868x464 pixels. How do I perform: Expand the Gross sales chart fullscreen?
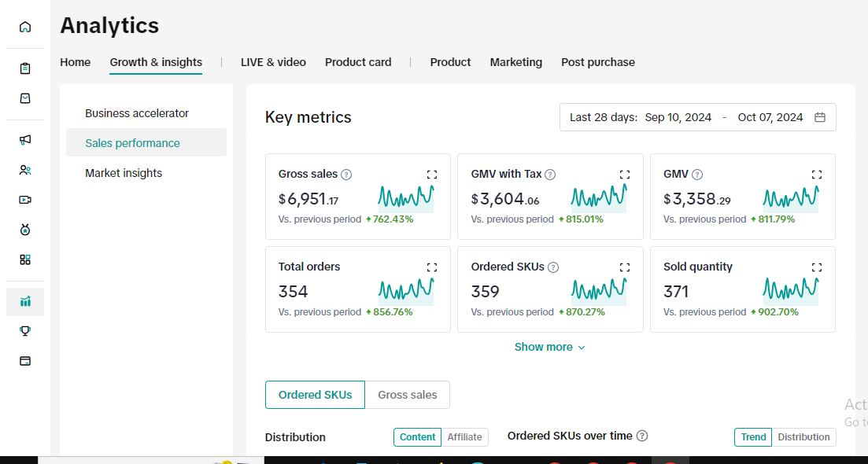(x=432, y=175)
